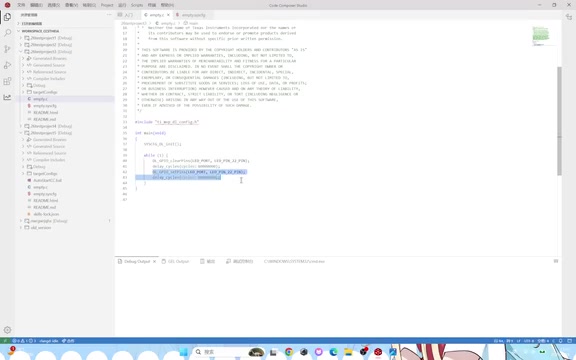Click the Code Composer Studio logo in title bar
The width and height of the screenshot is (576, 360).
[x=7, y=5]
